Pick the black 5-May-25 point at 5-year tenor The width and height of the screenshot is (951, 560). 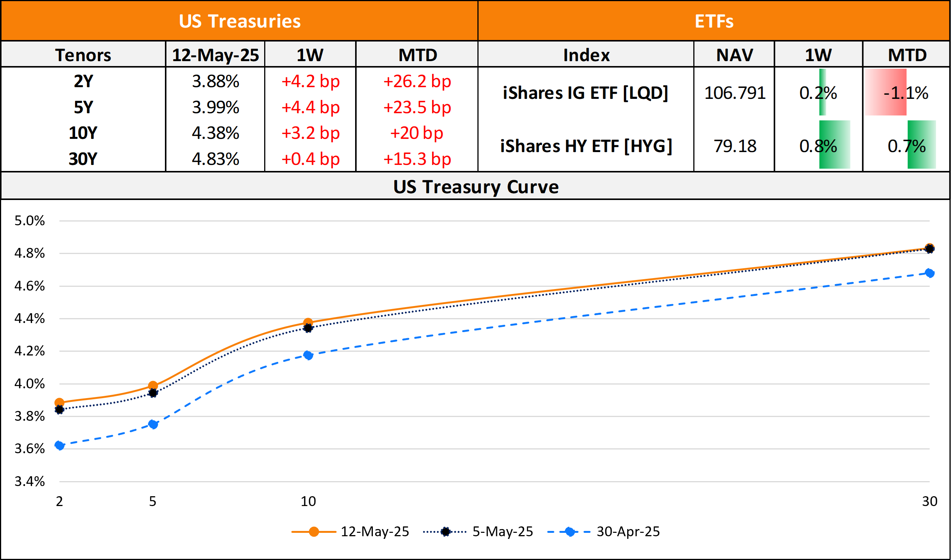[x=153, y=393]
